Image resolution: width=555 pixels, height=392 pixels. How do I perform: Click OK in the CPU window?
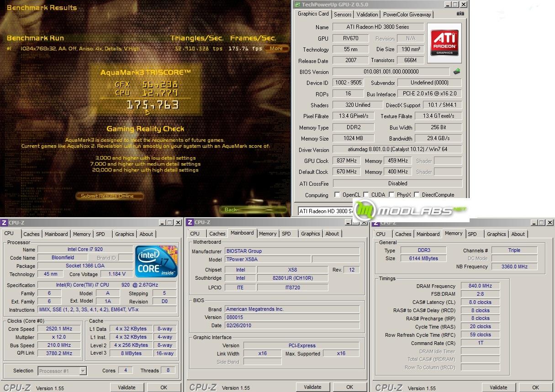click(x=164, y=387)
